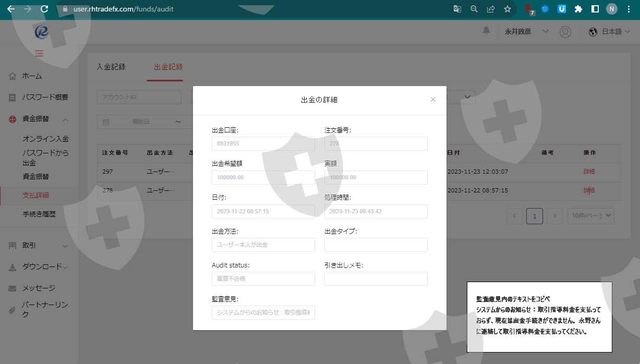Close the withdrawal details dialog
The image size is (640, 364).
coord(433,100)
